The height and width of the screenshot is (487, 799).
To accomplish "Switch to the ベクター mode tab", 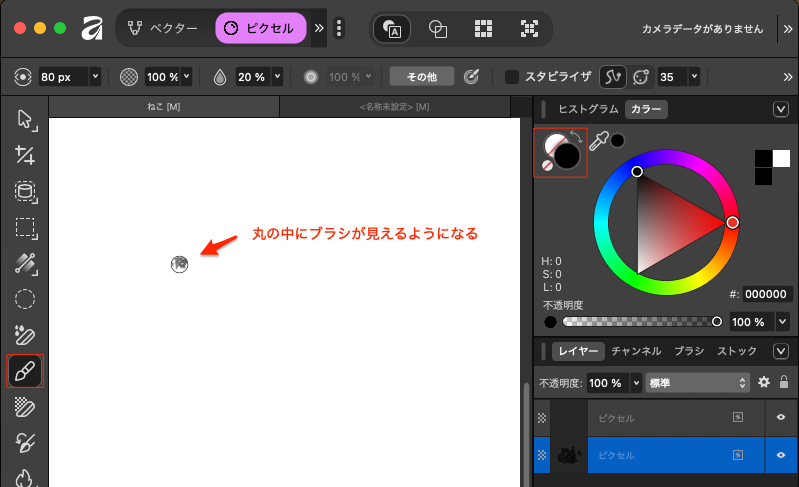I will pyautogui.click(x=164, y=28).
